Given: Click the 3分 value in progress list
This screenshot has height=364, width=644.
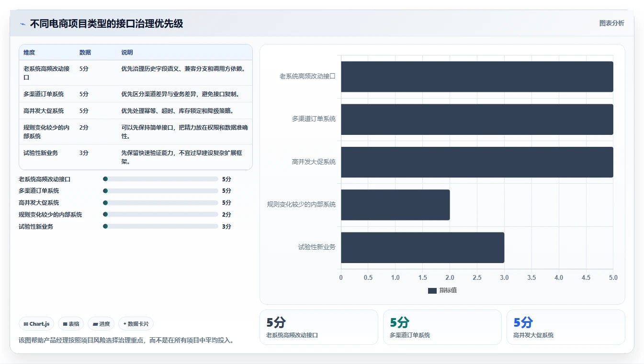Looking at the screenshot, I should coord(226,227).
